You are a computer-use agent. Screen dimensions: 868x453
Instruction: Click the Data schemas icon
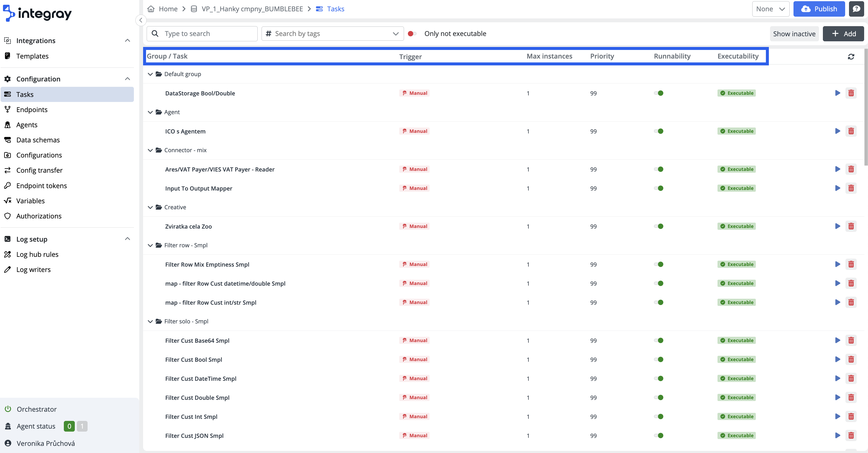(8, 140)
